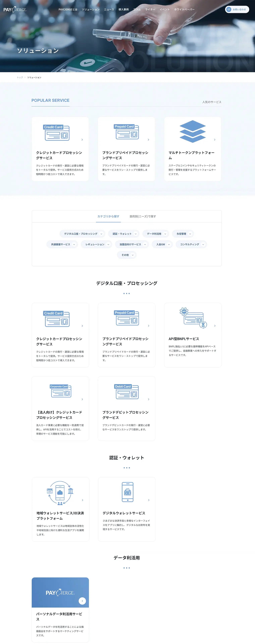This screenshot has width=255, height=644.
Task: Click the regional wallet circular phone icon
Action: [x=60, y=493]
